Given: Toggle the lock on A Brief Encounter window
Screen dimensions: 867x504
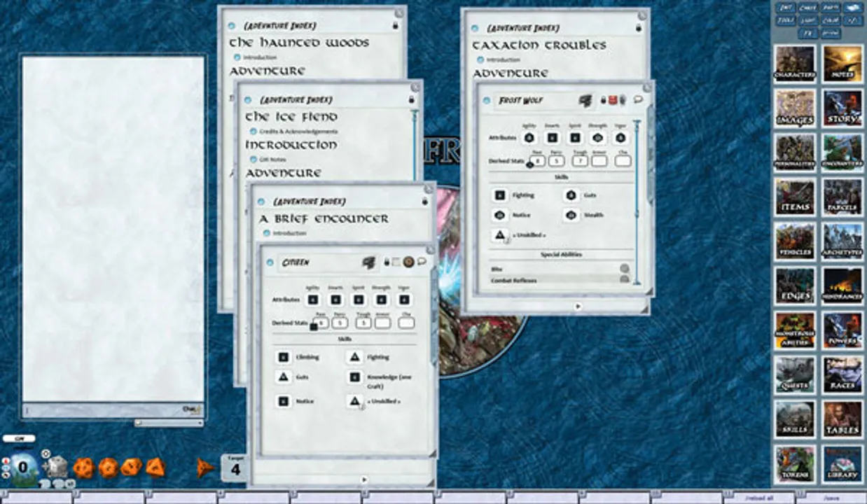Looking at the screenshot, I should (x=424, y=202).
